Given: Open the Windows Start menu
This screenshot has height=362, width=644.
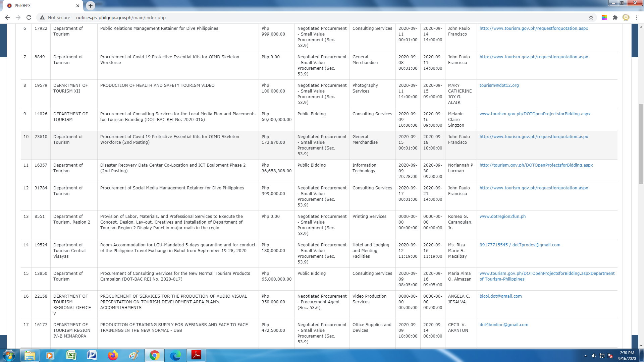Looking at the screenshot, I should click(x=9, y=355).
